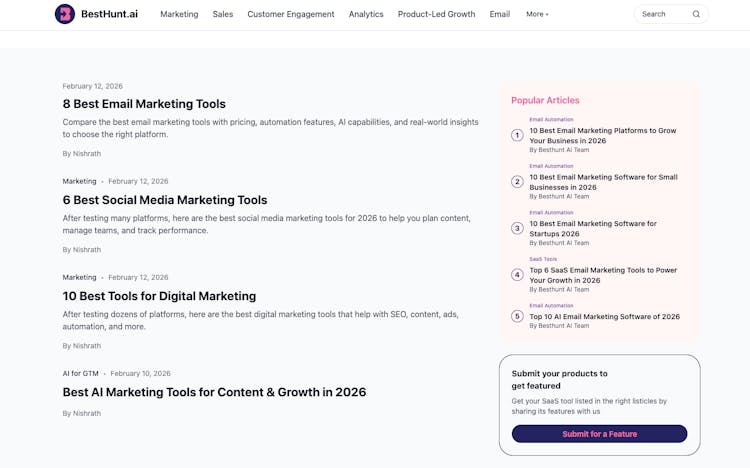750x468 pixels.
Task: Select Product-Led Growth in navigation
Action: (436, 14)
